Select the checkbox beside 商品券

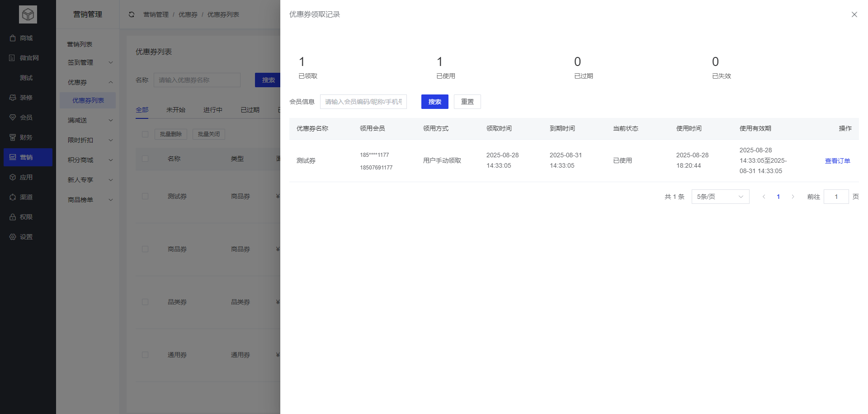click(x=145, y=249)
